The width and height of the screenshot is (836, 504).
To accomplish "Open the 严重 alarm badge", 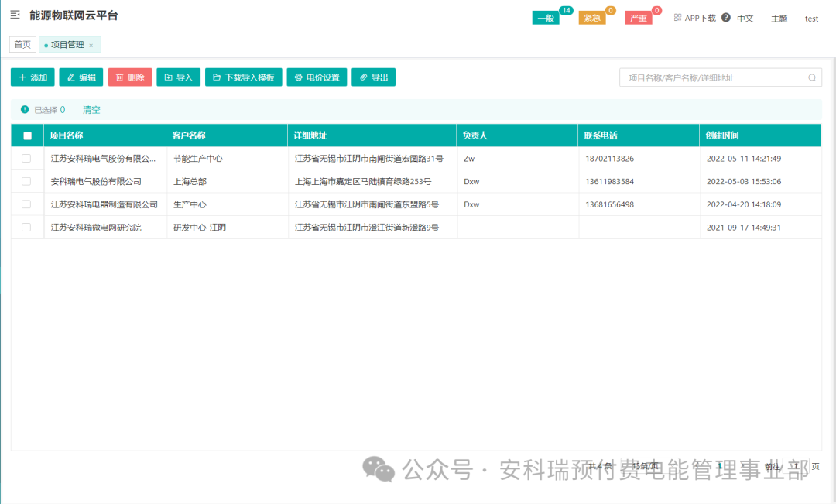I will (638, 18).
